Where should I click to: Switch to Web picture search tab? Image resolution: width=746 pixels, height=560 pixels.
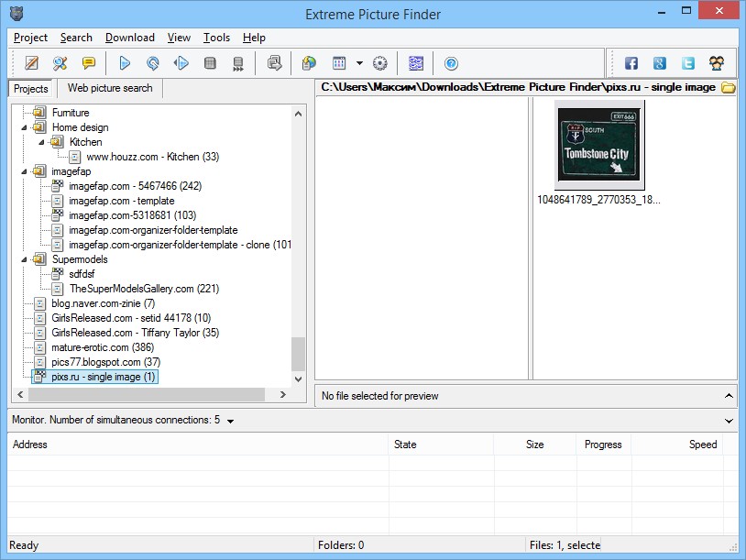pos(110,88)
